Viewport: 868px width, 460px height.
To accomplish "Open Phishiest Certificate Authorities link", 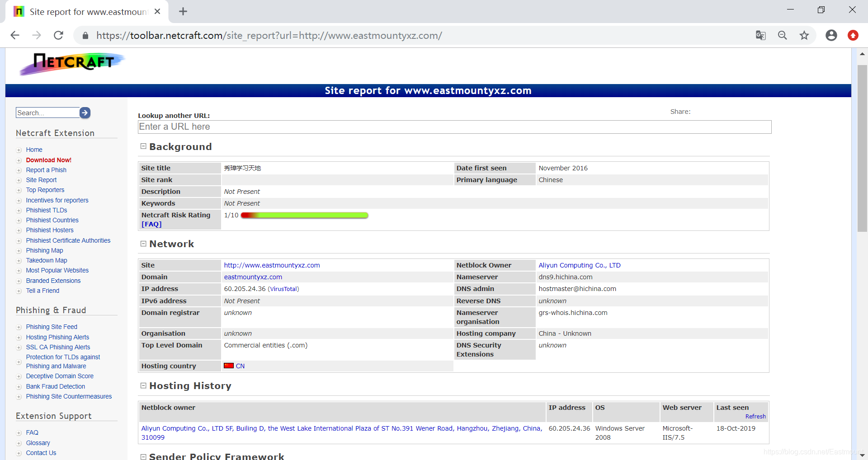I will pos(68,240).
